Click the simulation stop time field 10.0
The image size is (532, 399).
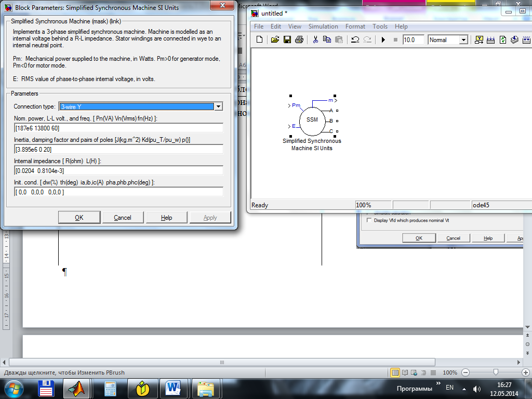[413, 40]
